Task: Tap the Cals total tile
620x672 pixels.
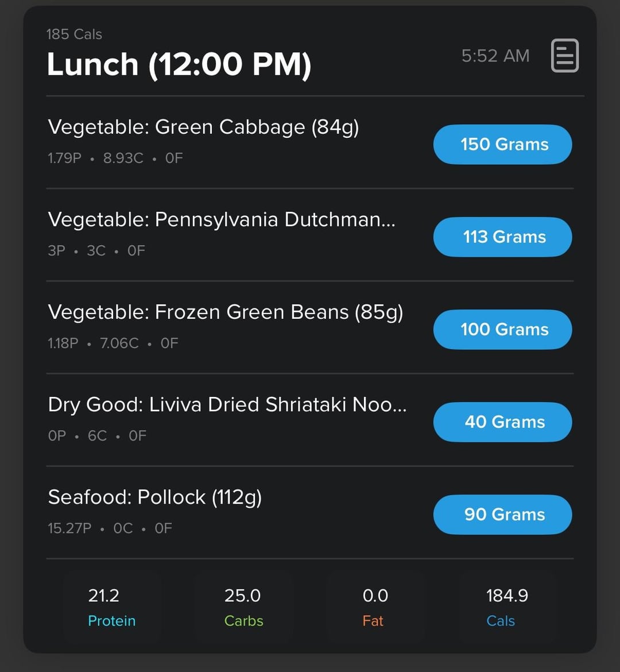Action: (506, 607)
